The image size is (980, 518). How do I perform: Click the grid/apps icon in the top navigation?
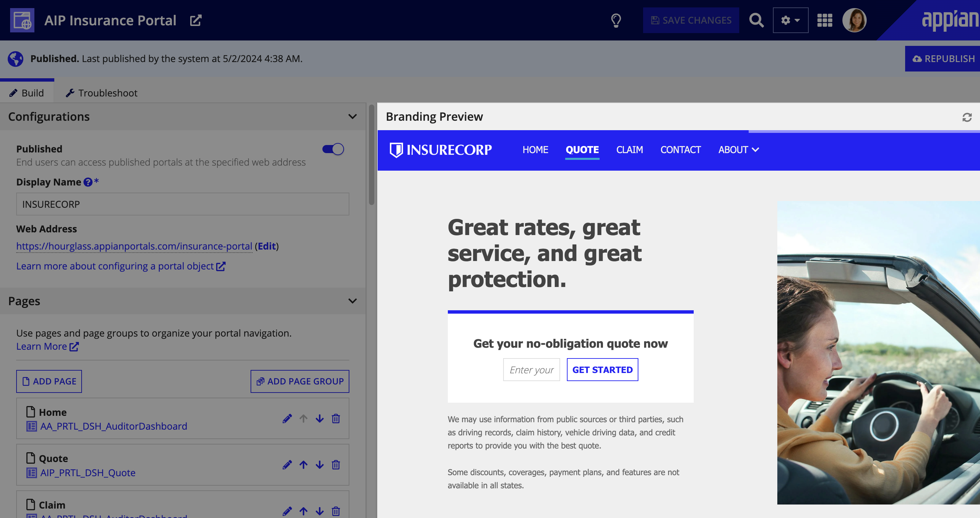pyautogui.click(x=825, y=20)
